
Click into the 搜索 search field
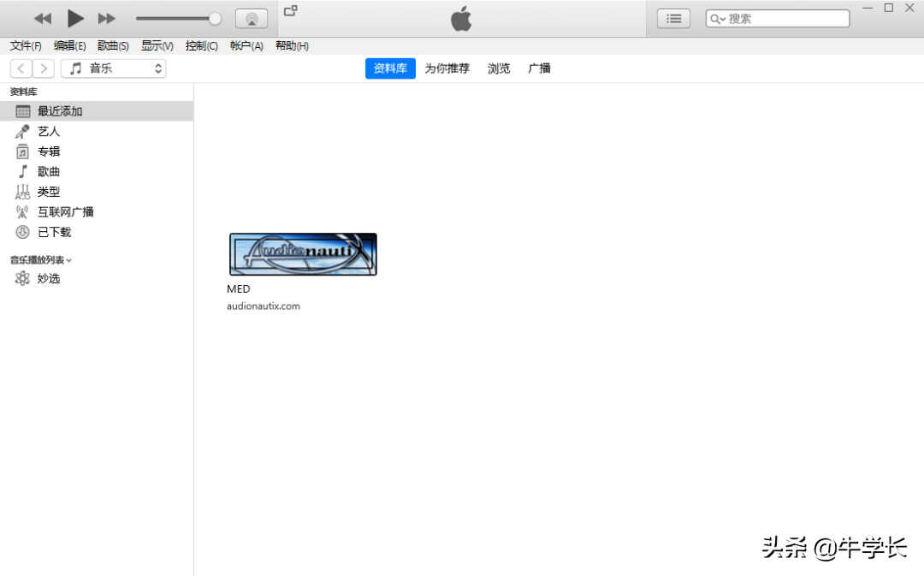click(x=778, y=19)
